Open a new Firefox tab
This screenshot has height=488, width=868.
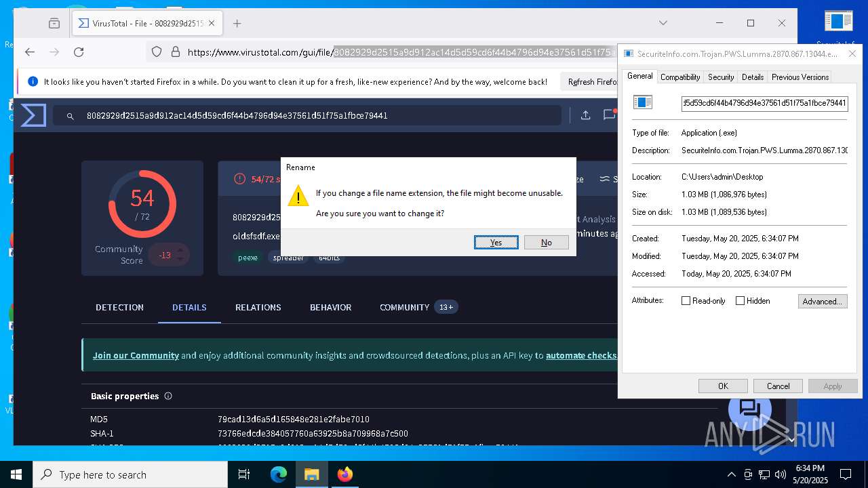237,23
